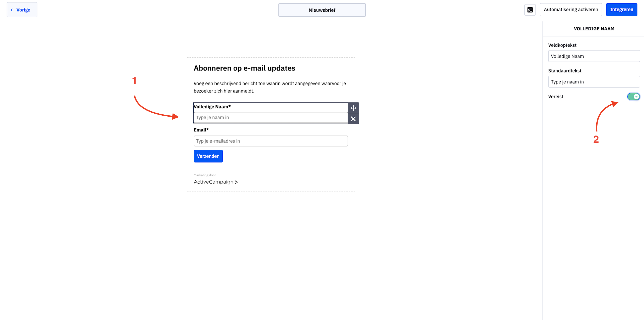
Task: Open the code console icon in top bar
Action: click(x=530, y=10)
